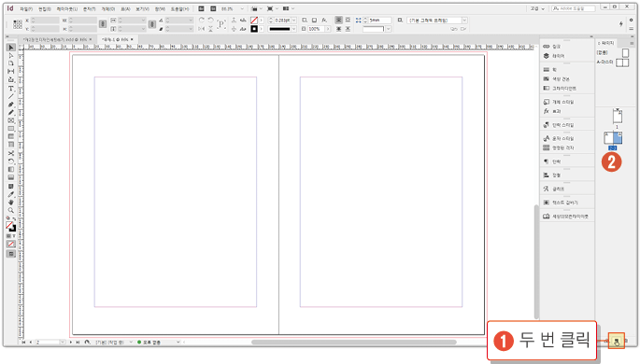Open the 파일(F) menu
The image size is (640, 364).
pos(26,8)
